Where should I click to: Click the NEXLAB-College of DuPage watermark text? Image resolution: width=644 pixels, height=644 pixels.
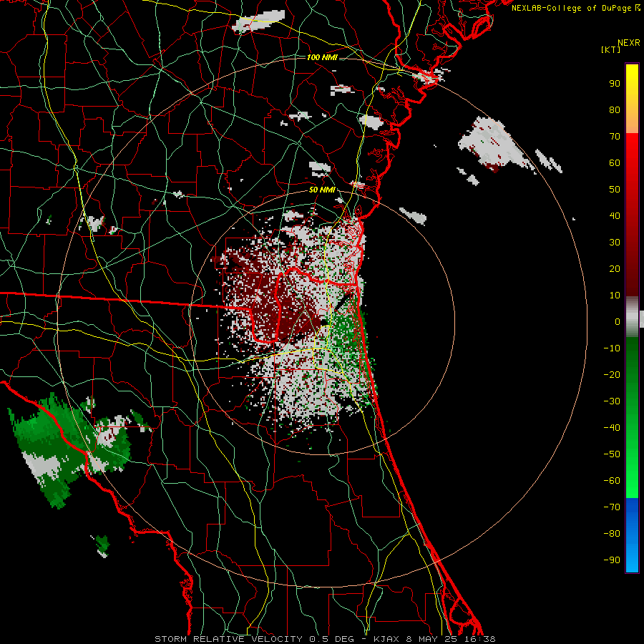(575, 8)
